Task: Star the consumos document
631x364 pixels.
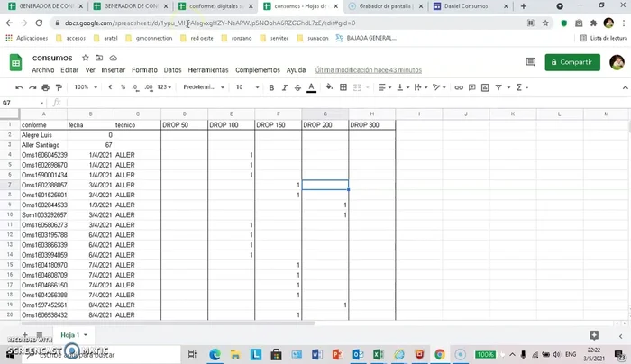Action: pyautogui.click(x=81, y=58)
